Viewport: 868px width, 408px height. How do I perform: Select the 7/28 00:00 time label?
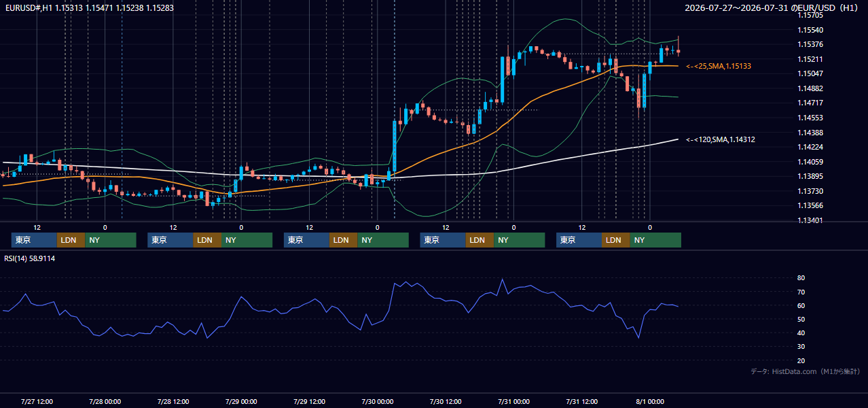point(105,401)
